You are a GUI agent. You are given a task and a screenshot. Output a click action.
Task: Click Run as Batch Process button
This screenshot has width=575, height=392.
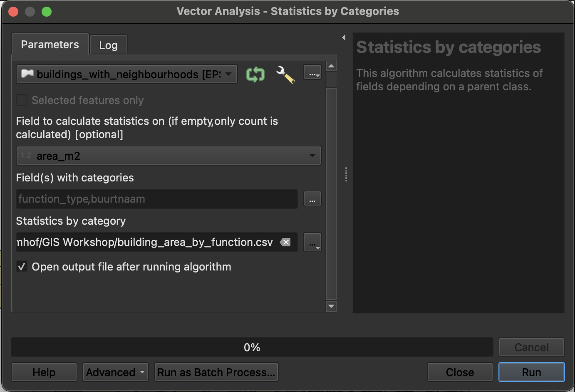(x=216, y=372)
